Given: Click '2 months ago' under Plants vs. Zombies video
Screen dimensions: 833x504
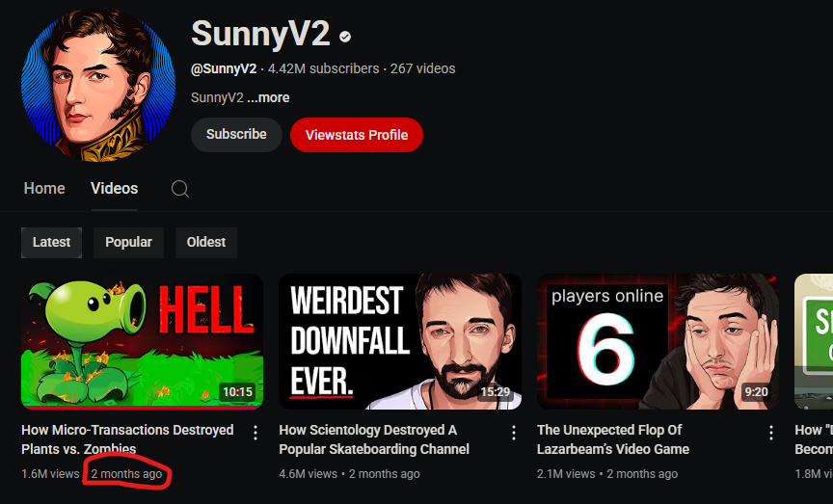Looking at the screenshot, I should point(126,474).
